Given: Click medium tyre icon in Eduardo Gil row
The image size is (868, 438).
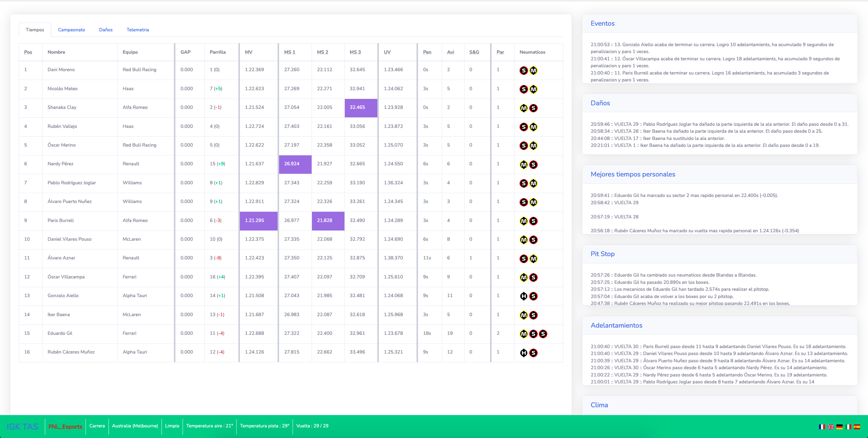Looking at the screenshot, I should [x=524, y=334].
